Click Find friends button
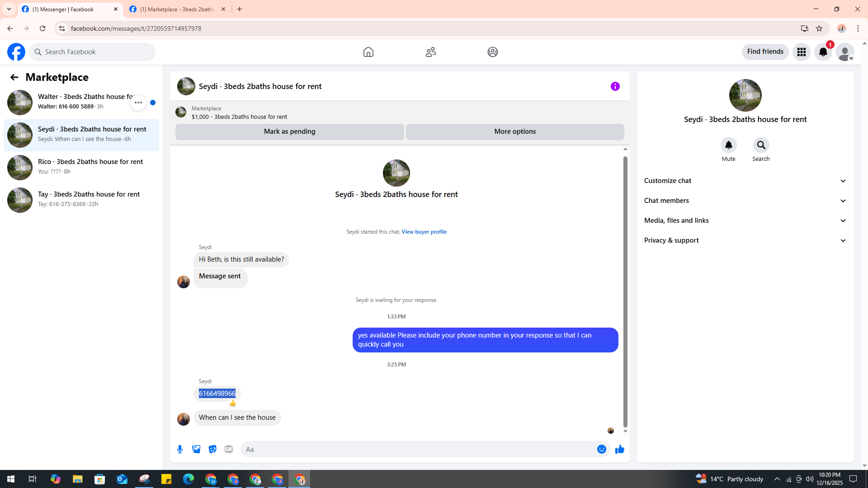Image resolution: width=868 pixels, height=488 pixels. (765, 52)
